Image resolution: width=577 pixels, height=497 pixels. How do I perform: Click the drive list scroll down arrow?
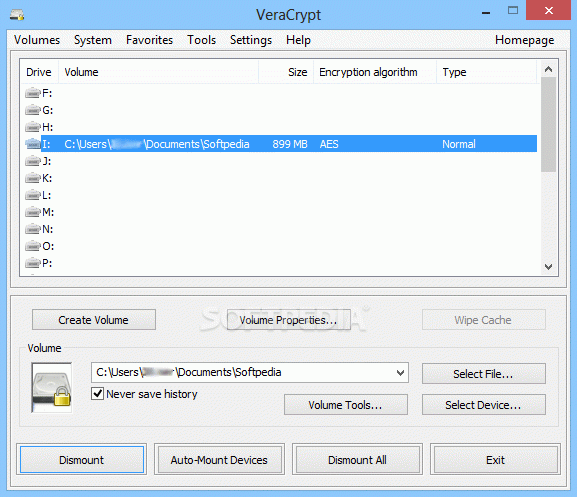pyautogui.click(x=548, y=266)
